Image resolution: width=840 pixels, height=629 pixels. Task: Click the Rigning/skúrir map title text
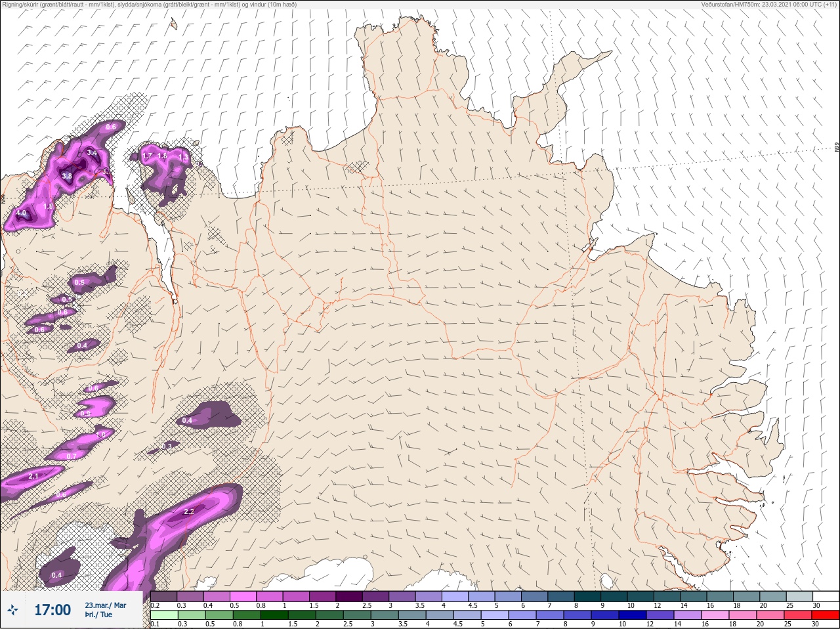click(x=149, y=4)
